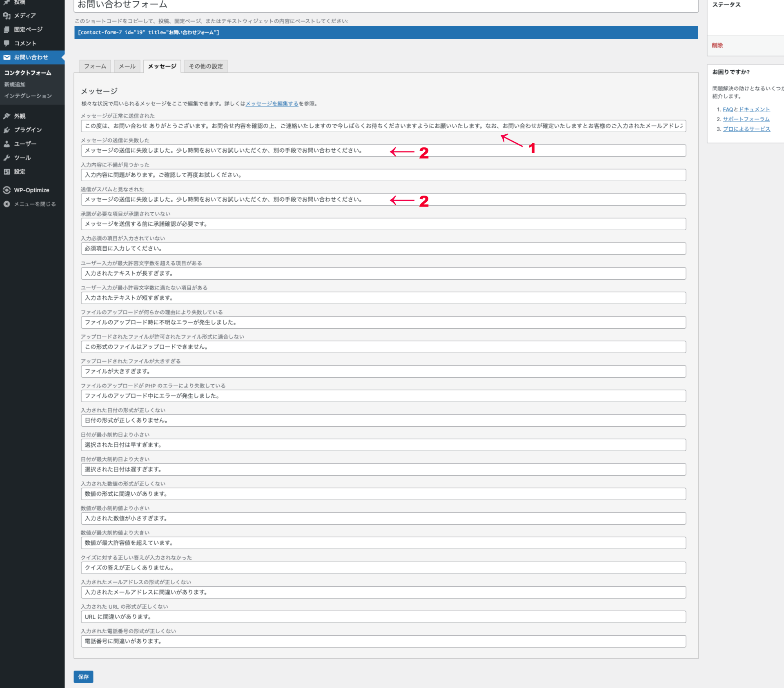Edit the message-sent-successfully field
784x688 pixels.
coord(383,126)
